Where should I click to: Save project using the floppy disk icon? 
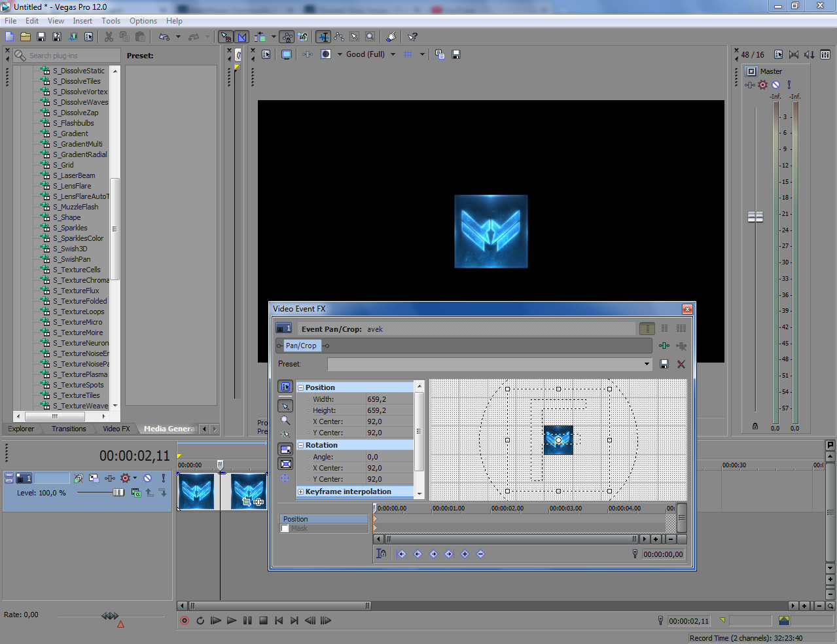41,37
